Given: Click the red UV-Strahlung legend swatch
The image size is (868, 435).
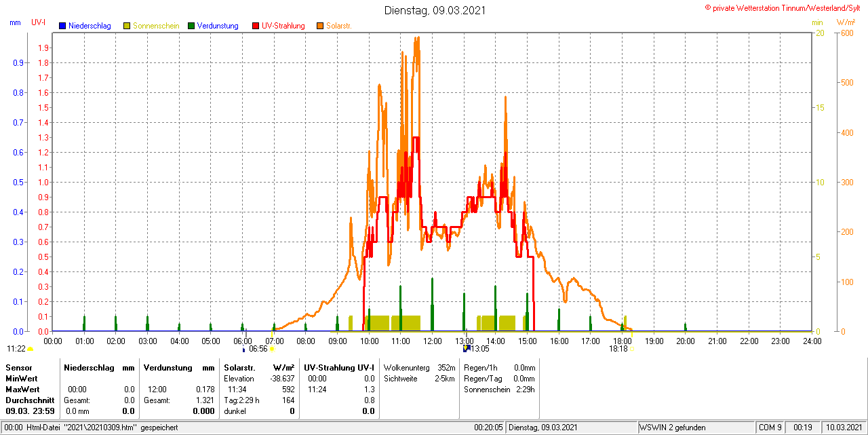Looking at the screenshot, I should (x=256, y=26).
